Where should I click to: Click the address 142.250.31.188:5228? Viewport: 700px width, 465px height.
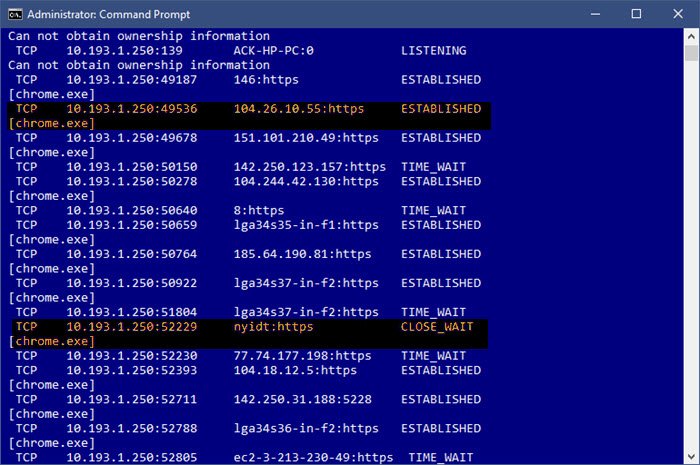302,399
